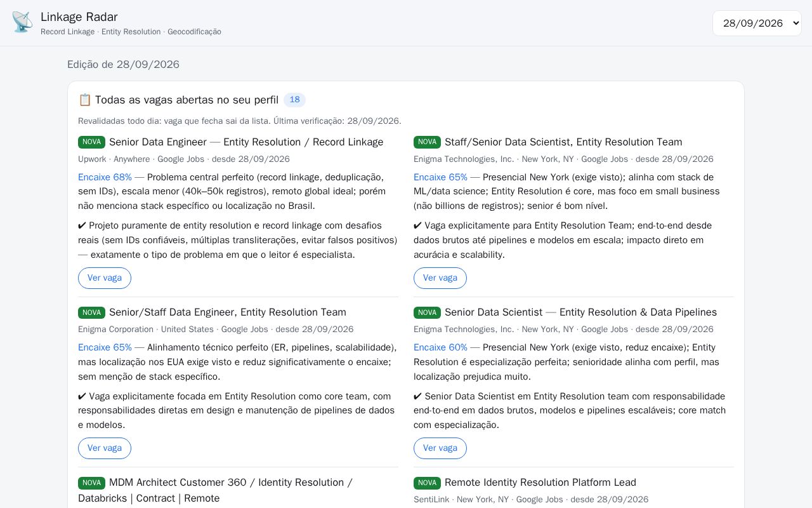Click the Revalidadas todo dia note

coord(240,121)
